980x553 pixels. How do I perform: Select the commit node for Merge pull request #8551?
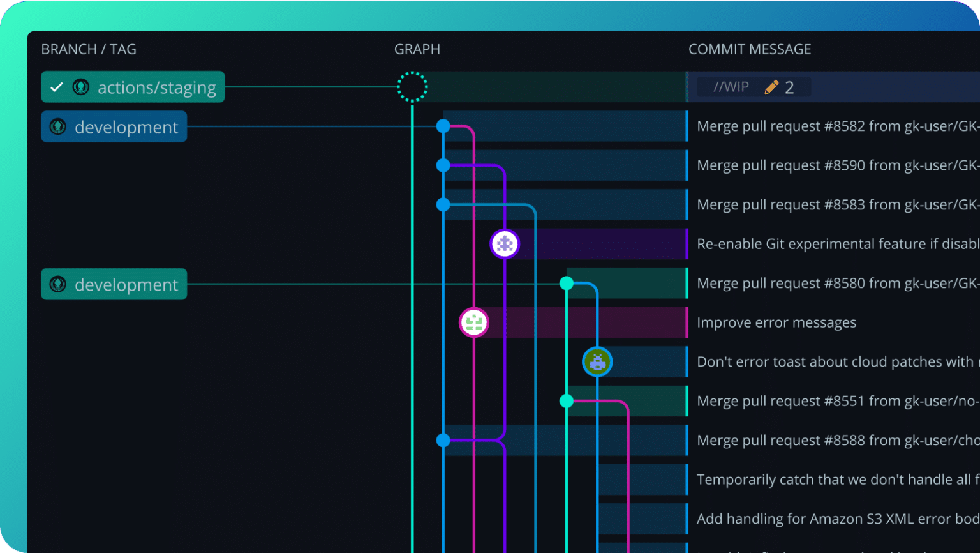click(566, 400)
